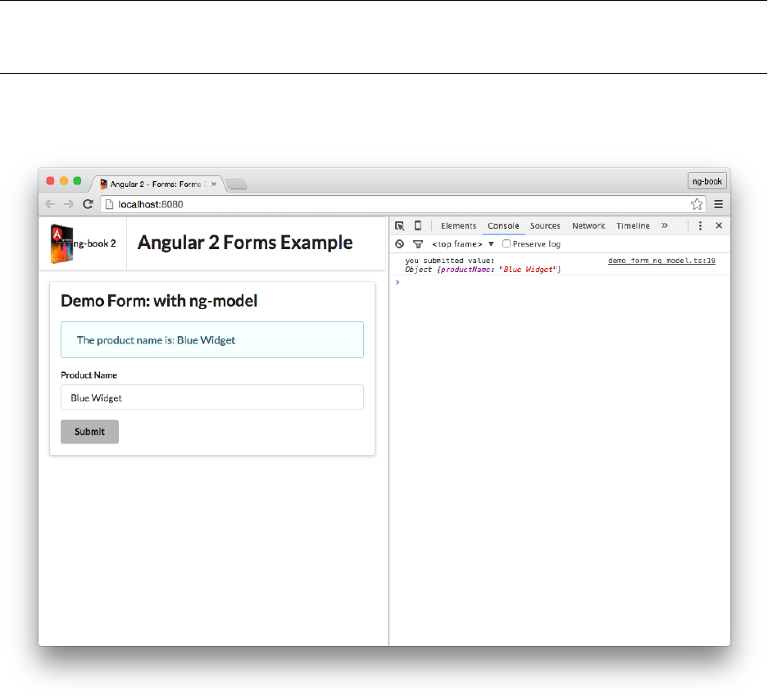Click the 'Product Name' label
The width and height of the screenshot is (768, 700).
(x=89, y=375)
